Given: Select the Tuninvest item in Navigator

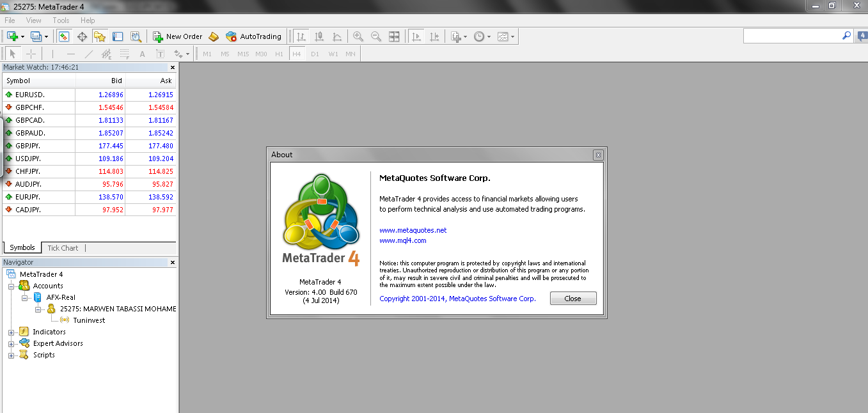Looking at the screenshot, I should coord(89,320).
